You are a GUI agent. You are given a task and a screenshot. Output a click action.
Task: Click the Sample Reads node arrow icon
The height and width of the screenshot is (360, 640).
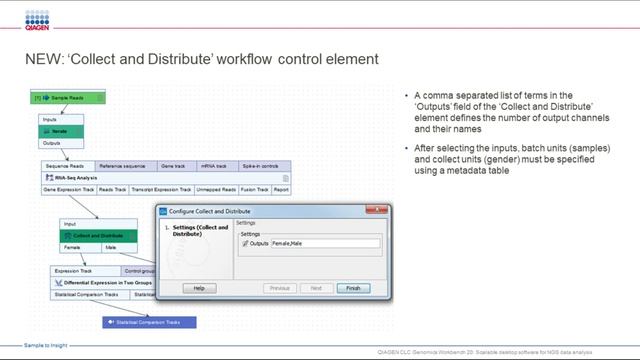pyautogui.click(x=46, y=98)
